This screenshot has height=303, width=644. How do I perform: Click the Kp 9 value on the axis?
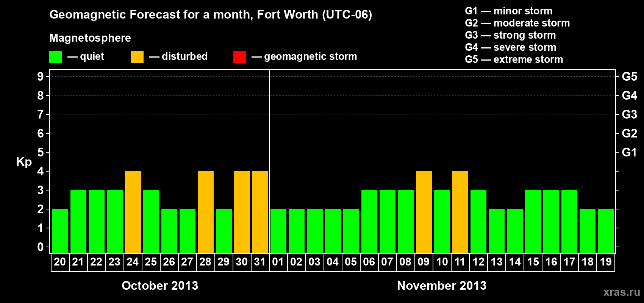(x=41, y=77)
